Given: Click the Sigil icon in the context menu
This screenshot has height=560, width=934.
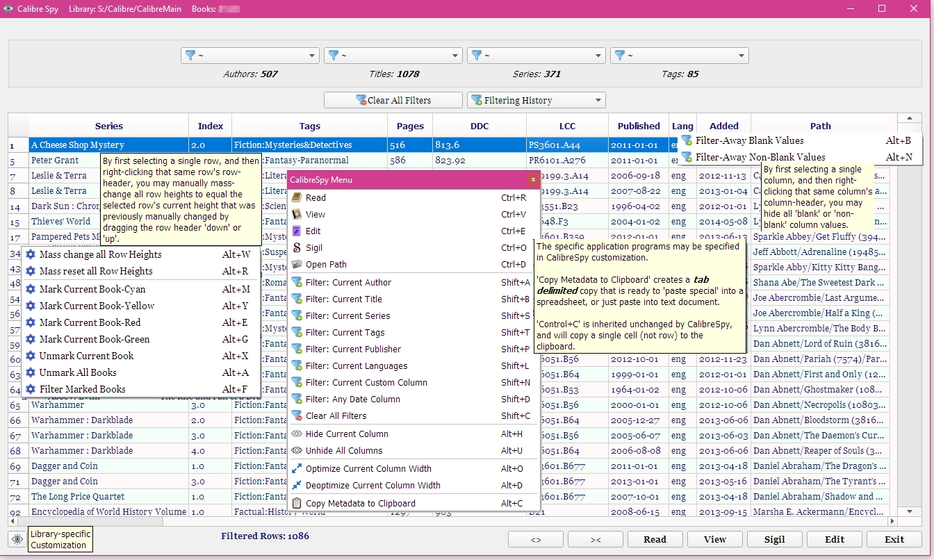Looking at the screenshot, I should [x=297, y=248].
